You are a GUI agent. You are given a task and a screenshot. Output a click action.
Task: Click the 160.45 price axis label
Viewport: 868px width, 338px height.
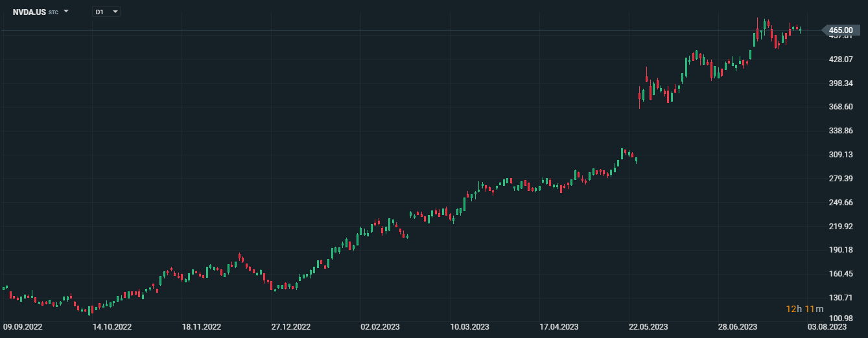pos(841,274)
